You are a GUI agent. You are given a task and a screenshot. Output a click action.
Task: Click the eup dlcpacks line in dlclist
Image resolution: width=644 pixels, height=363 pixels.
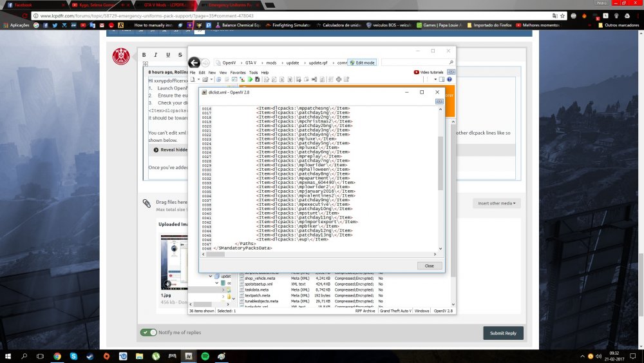292,239
